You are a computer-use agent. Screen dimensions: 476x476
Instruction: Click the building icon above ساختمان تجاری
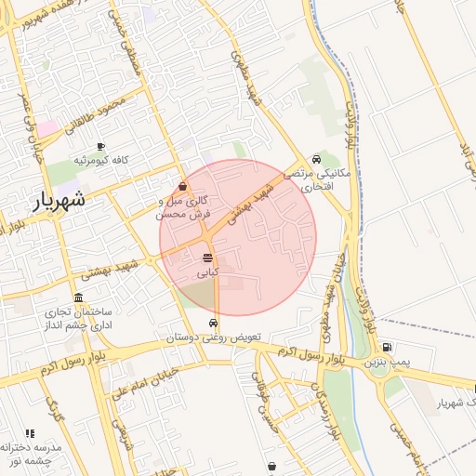pos(78,297)
